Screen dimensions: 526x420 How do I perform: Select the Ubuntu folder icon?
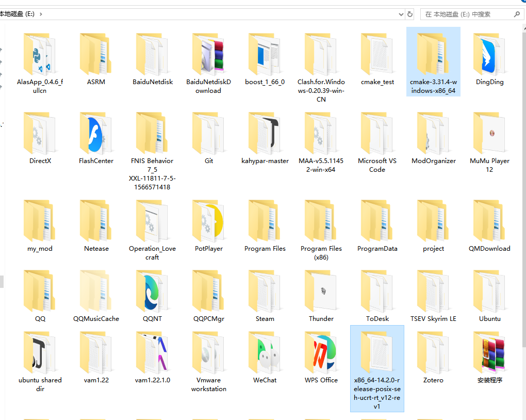489,291
